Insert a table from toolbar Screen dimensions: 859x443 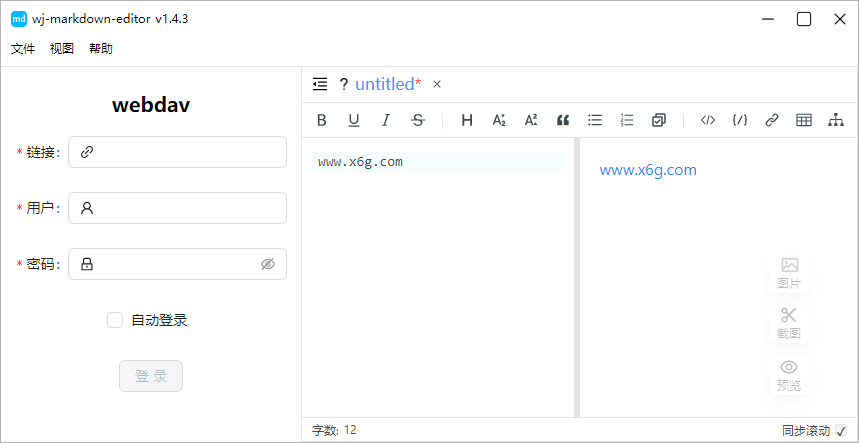803,120
